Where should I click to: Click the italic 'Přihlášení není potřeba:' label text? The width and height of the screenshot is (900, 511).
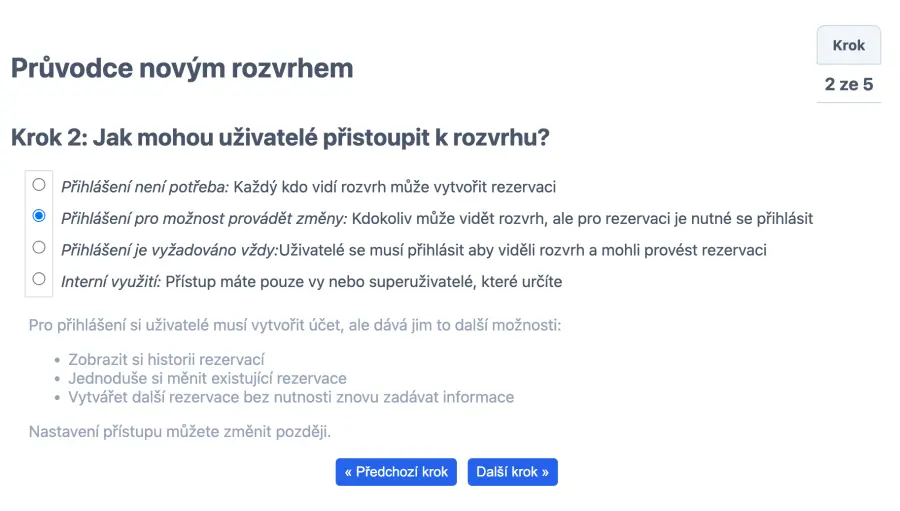pos(146,187)
